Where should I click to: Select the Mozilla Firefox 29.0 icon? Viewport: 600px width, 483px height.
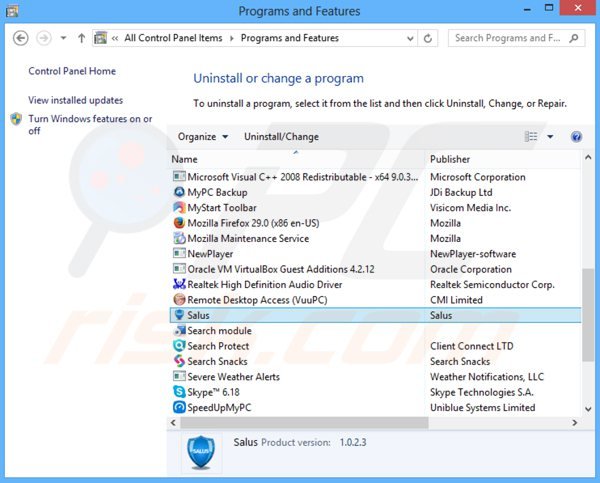click(179, 223)
